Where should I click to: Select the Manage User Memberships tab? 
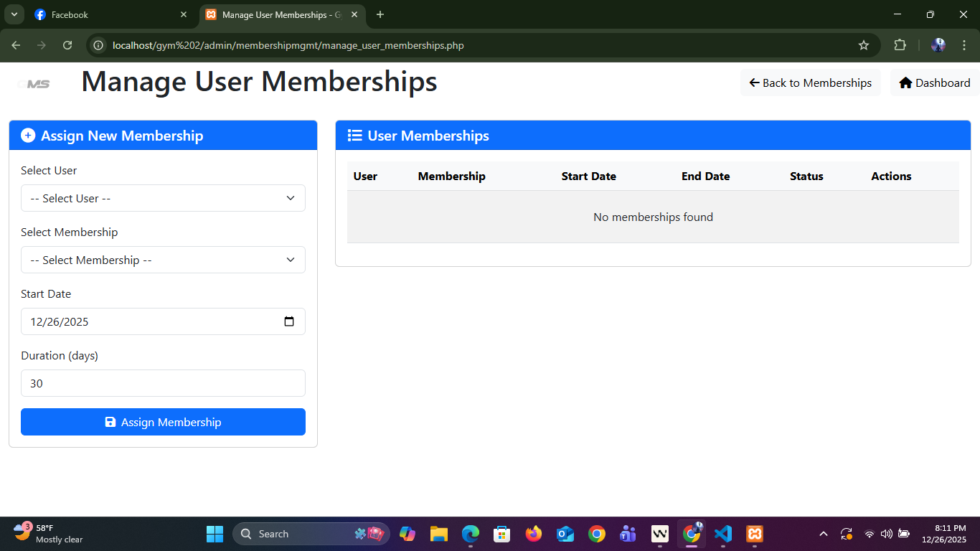282,14
